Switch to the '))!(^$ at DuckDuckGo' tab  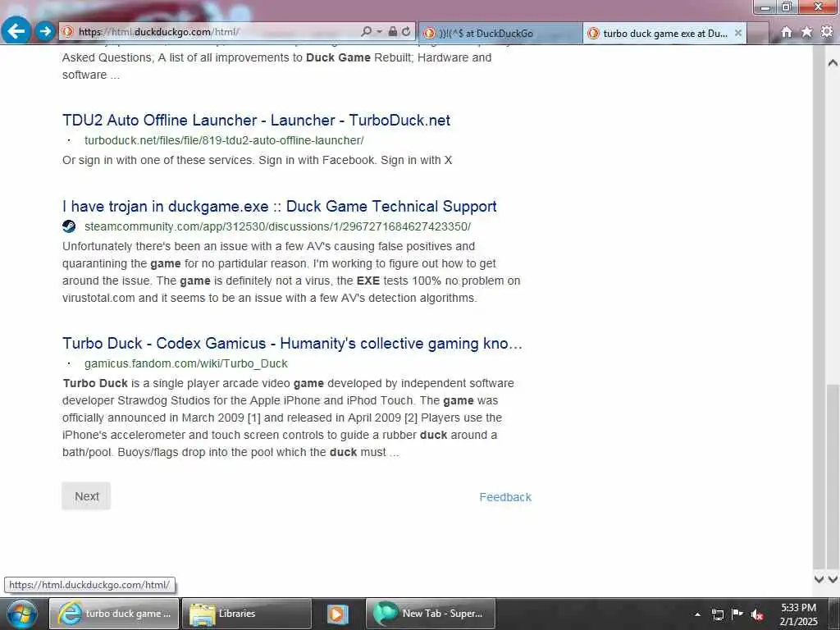pyautogui.click(x=500, y=33)
